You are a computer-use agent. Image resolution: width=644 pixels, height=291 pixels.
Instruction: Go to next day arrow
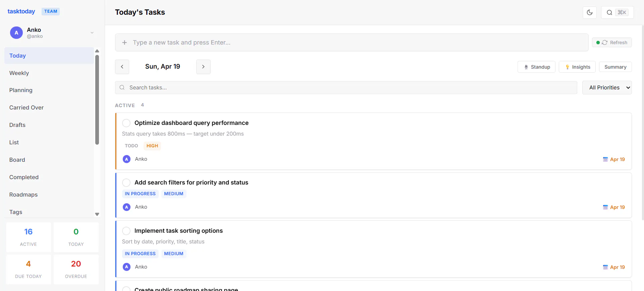(x=203, y=67)
